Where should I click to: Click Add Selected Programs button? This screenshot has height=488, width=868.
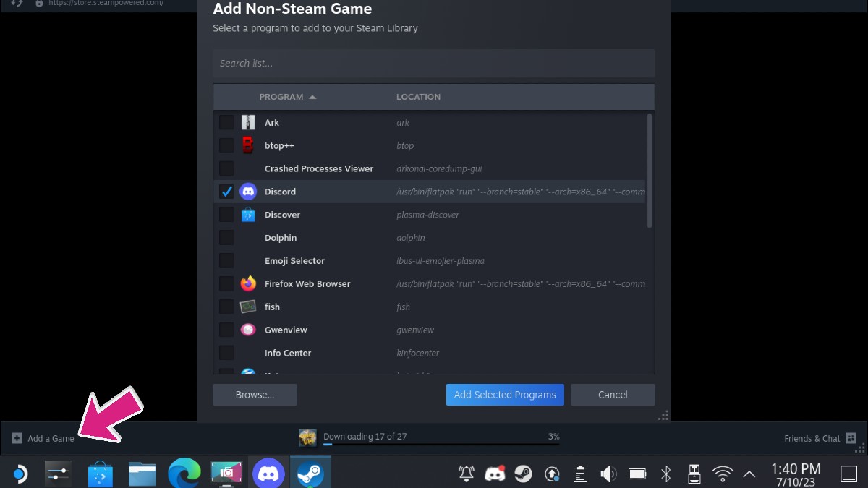[x=505, y=395]
